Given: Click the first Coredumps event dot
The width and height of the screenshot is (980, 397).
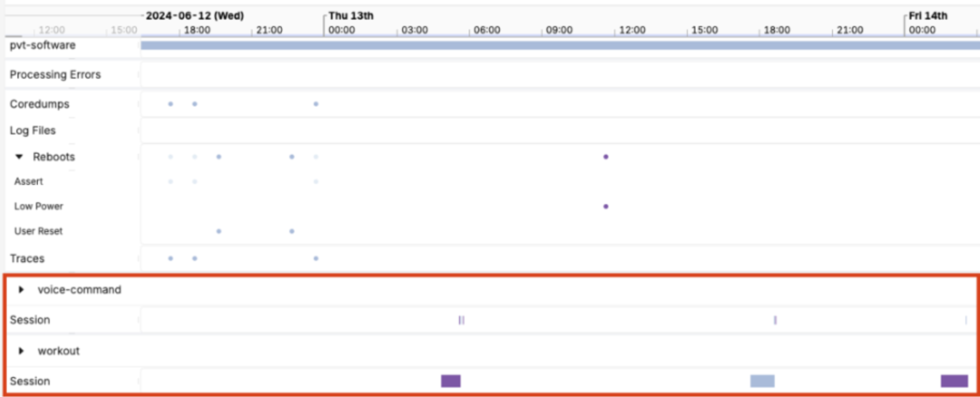Looking at the screenshot, I should point(171,104).
